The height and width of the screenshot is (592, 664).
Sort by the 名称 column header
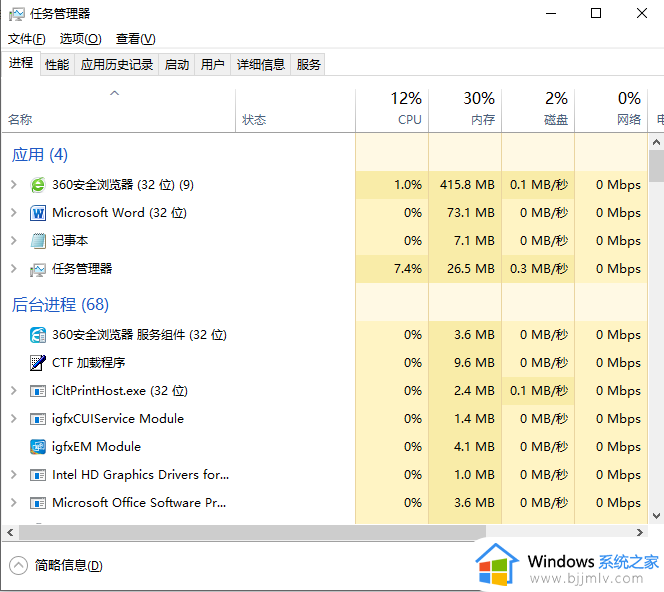tap(119, 111)
